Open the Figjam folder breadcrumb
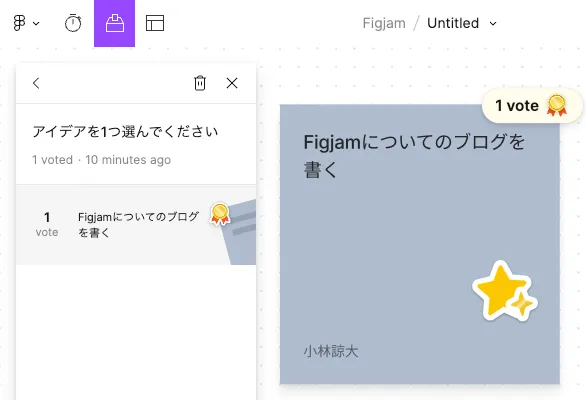This screenshot has width=586, height=400. point(384,23)
